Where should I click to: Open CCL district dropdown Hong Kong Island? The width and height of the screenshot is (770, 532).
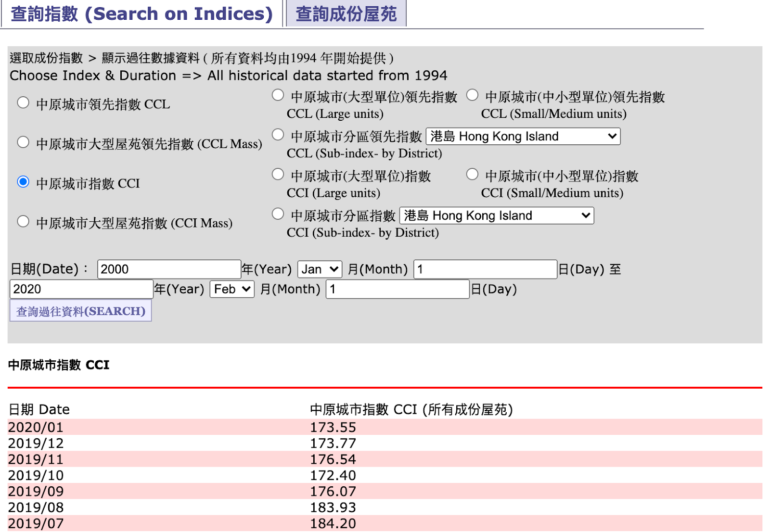(523, 136)
